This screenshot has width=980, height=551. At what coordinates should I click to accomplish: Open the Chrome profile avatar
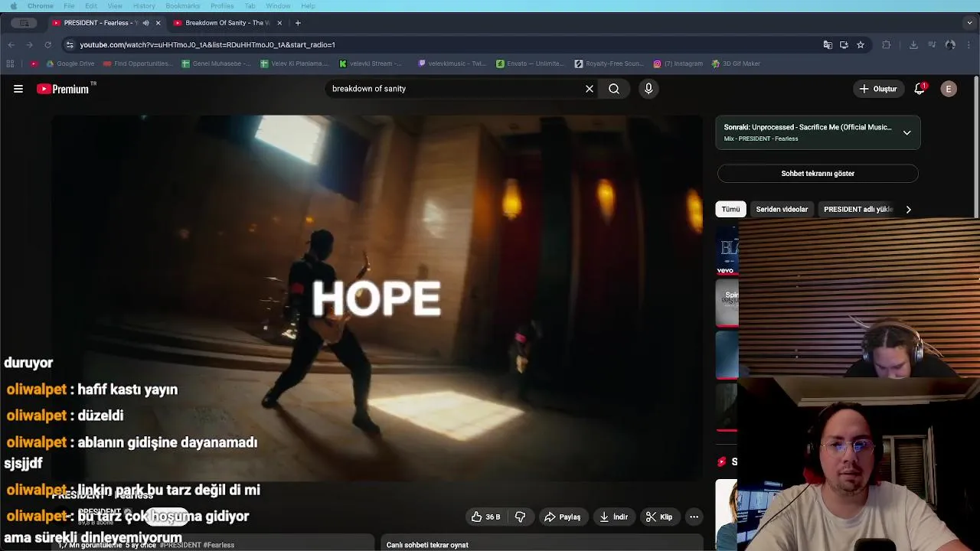[950, 45]
